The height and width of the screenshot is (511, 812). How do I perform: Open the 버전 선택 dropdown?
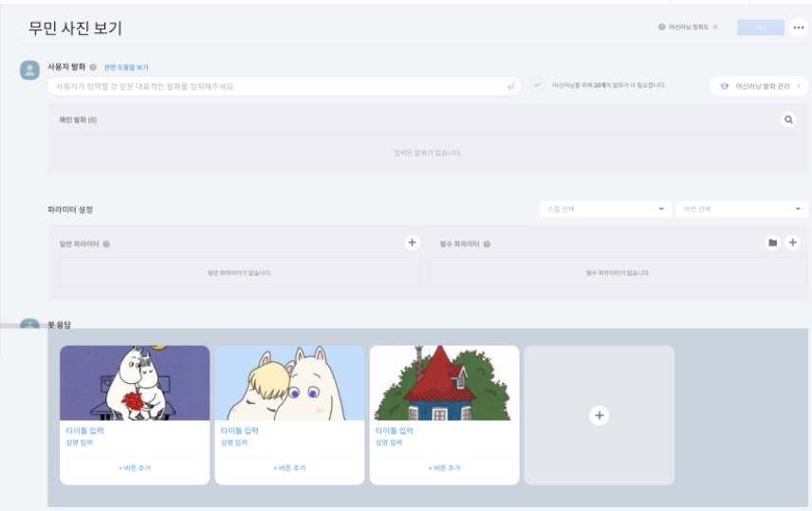pyautogui.click(x=742, y=210)
